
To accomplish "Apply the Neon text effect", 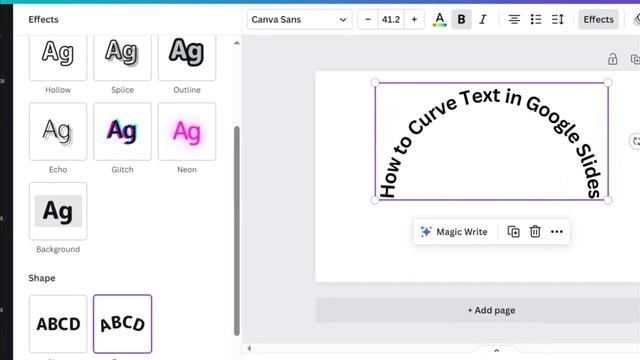I will pyautogui.click(x=187, y=131).
